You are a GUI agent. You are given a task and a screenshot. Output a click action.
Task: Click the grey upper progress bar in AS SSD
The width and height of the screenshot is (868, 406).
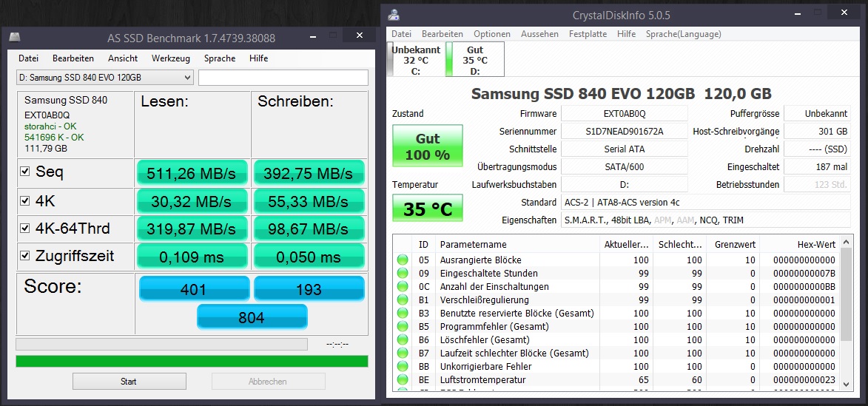161,344
